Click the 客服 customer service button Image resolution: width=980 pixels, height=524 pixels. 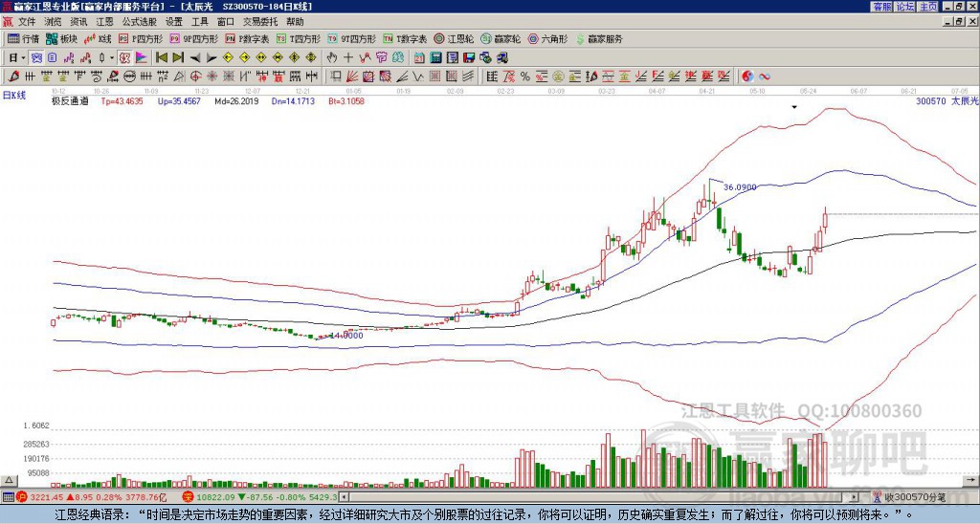coord(881,7)
